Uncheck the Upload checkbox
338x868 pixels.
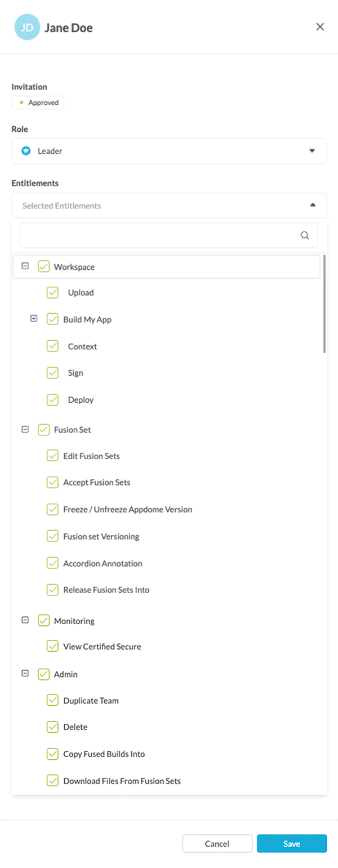coord(52,292)
